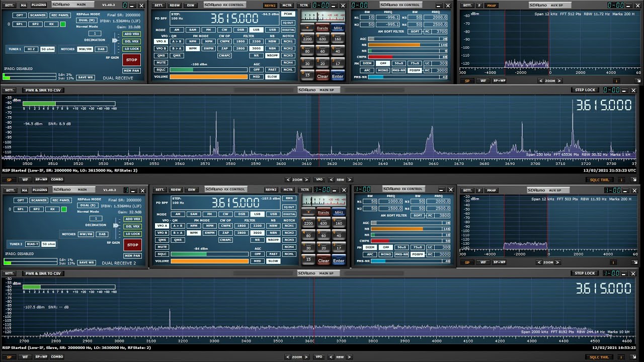Click zoom-out arrow in 11.72 Hz RBW AUX SP
644x362 pixels.
tap(540, 80)
